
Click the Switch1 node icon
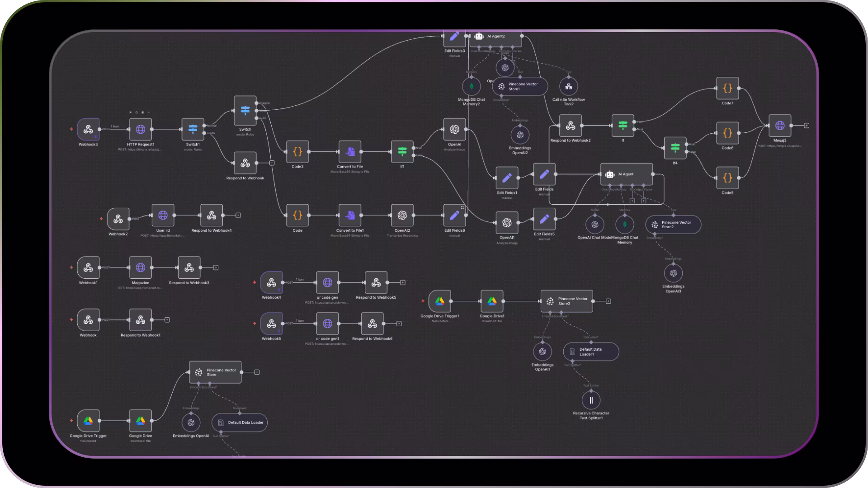pyautogui.click(x=193, y=130)
